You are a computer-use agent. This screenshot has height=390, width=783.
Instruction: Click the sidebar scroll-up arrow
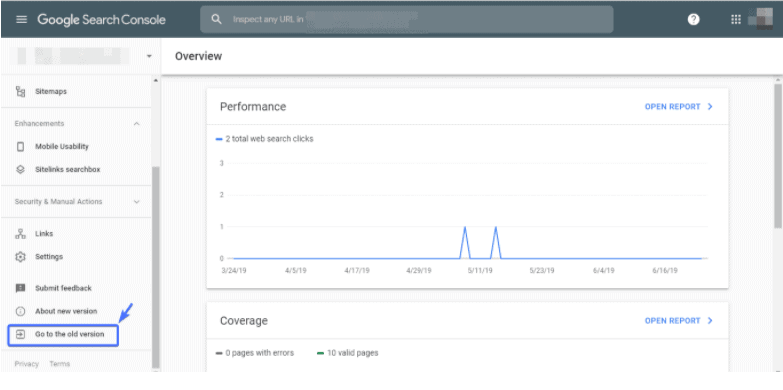pos(155,80)
